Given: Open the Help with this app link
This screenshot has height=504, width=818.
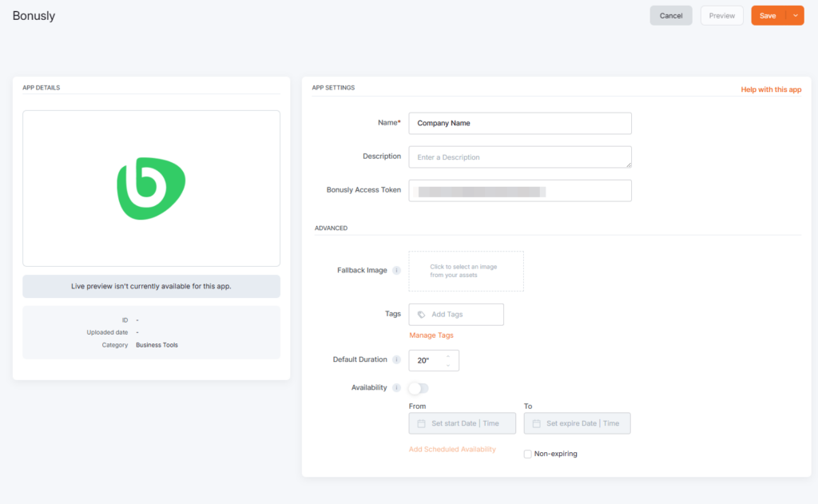Looking at the screenshot, I should (x=770, y=89).
